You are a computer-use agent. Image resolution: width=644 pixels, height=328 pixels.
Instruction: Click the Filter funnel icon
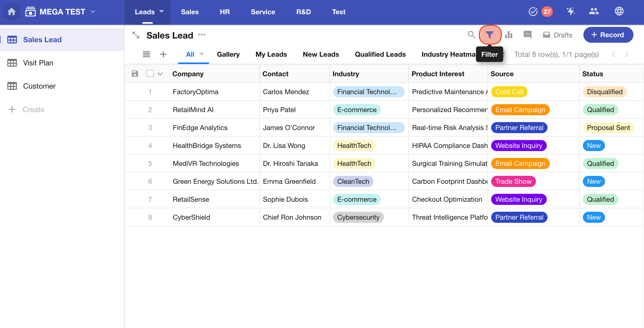[x=490, y=35]
